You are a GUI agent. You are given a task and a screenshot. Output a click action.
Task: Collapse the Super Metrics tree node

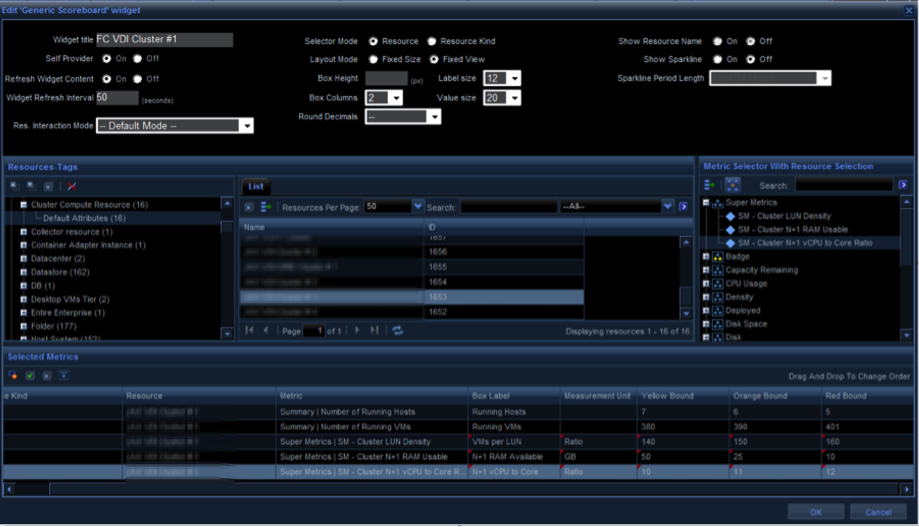point(707,203)
